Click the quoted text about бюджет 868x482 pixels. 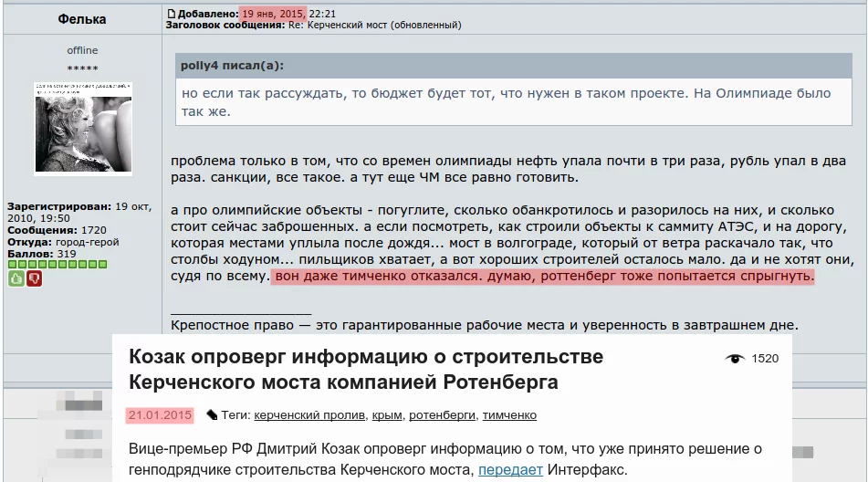506,102
